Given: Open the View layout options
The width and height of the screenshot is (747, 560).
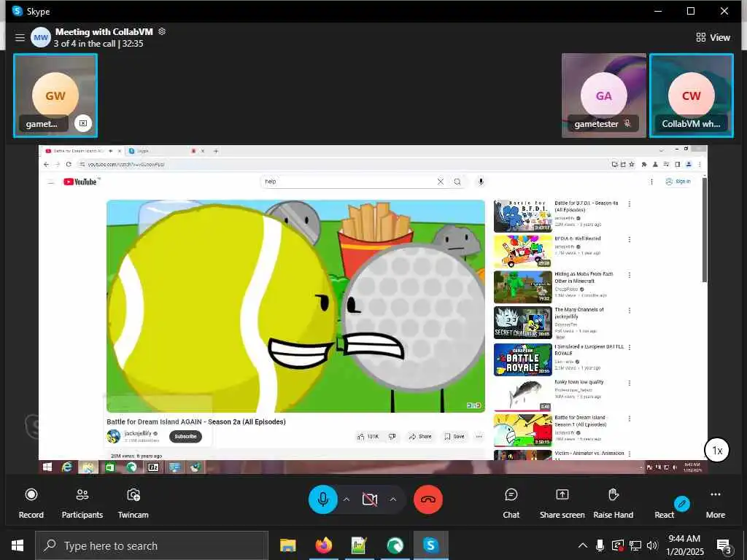Looking at the screenshot, I should (x=713, y=37).
